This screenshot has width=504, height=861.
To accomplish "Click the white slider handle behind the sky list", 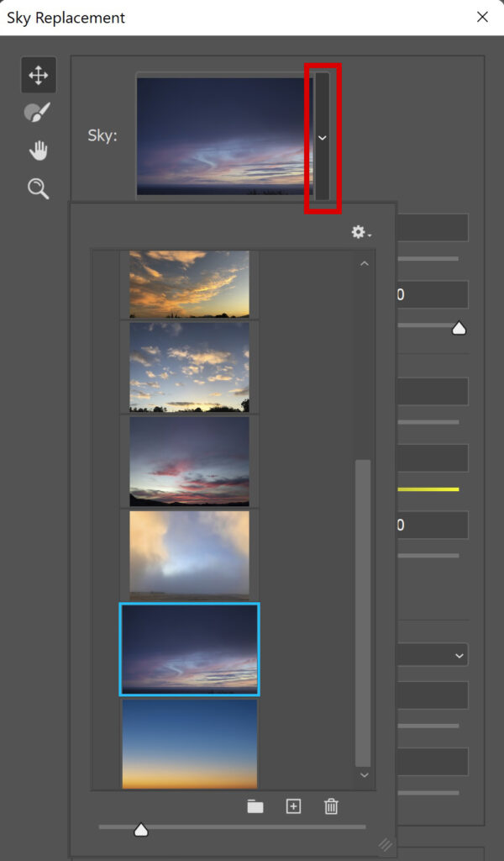I will [459, 329].
